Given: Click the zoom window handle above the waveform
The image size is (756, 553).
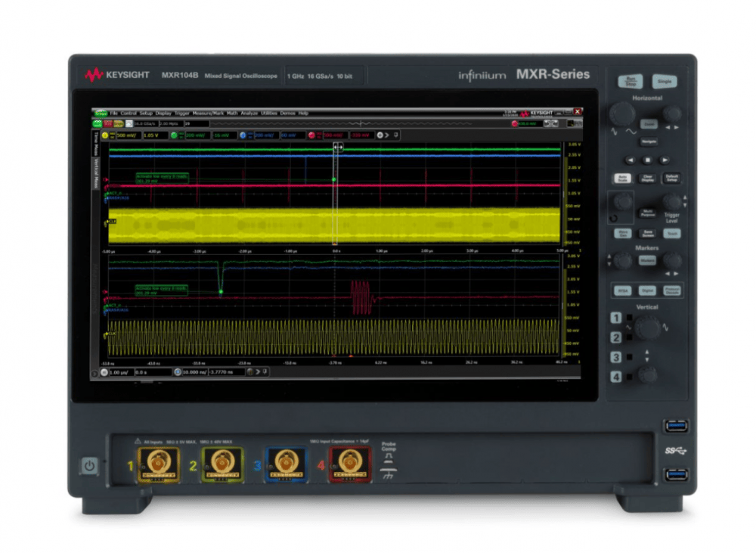Looking at the screenshot, I should point(338,147).
